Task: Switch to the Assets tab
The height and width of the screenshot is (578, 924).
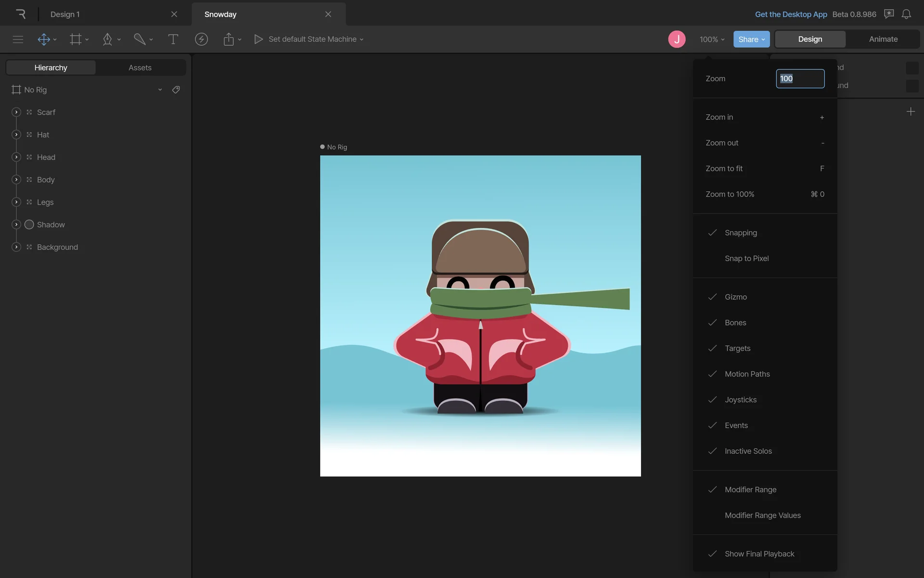Action: coord(140,68)
